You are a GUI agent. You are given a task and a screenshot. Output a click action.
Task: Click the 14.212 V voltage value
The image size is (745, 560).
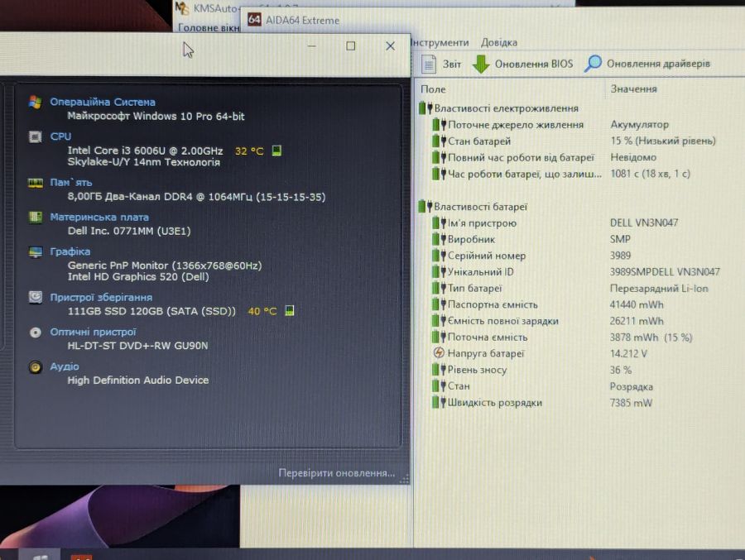[628, 353]
